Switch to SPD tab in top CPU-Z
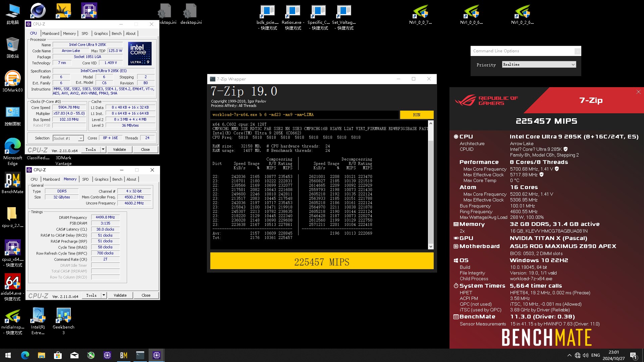 85,34
